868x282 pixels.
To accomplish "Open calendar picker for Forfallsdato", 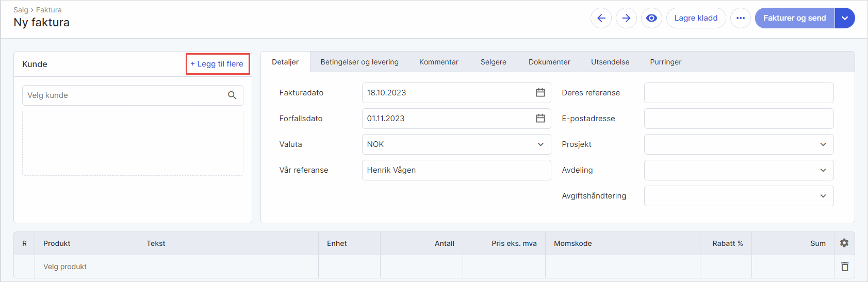I will 540,119.
